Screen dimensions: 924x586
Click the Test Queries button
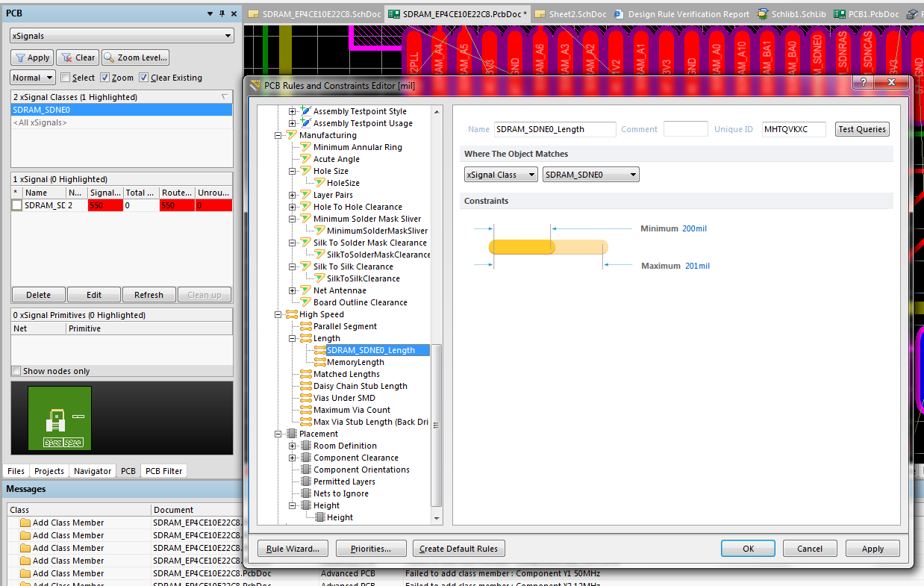[x=861, y=128]
